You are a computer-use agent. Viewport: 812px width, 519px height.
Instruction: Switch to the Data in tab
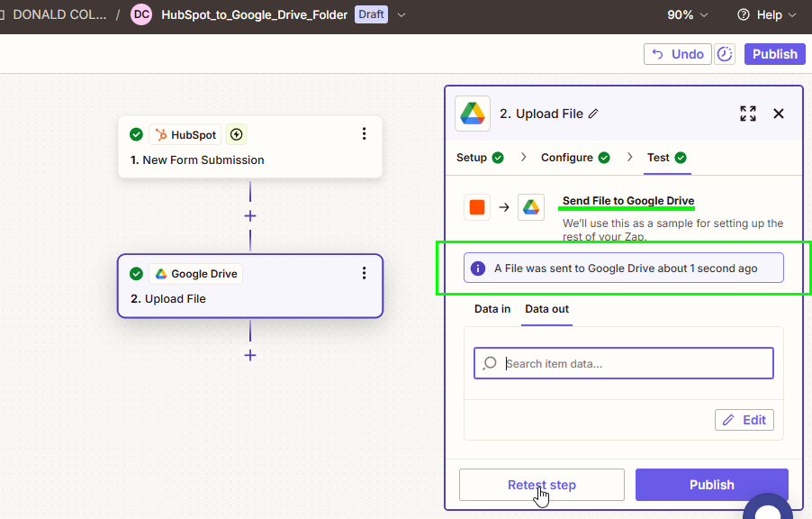(492, 309)
